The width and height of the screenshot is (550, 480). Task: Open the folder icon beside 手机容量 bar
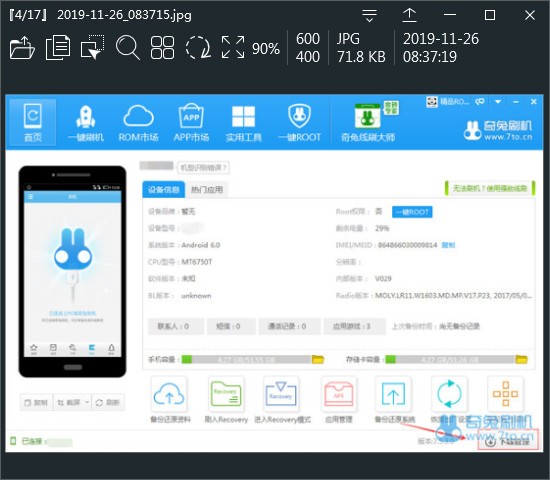point(318,359)
